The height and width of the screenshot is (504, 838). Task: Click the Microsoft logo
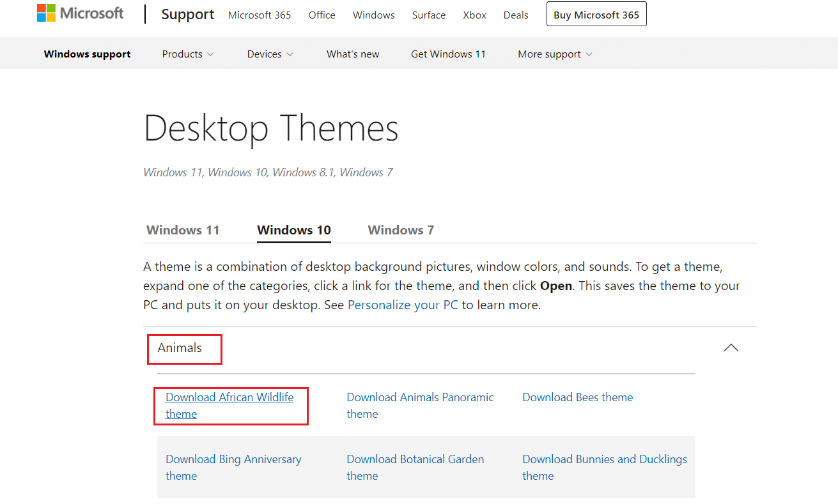(81, 13)
